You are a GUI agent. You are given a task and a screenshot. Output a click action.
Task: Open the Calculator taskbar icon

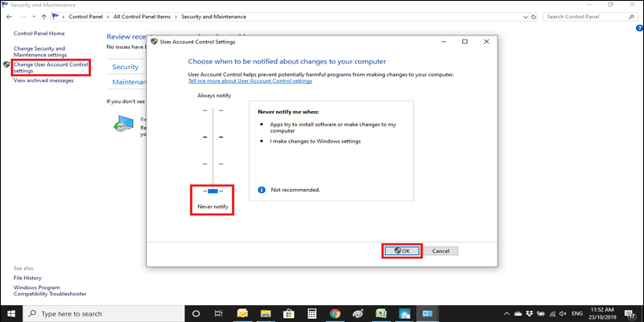(x=312, y=313)
